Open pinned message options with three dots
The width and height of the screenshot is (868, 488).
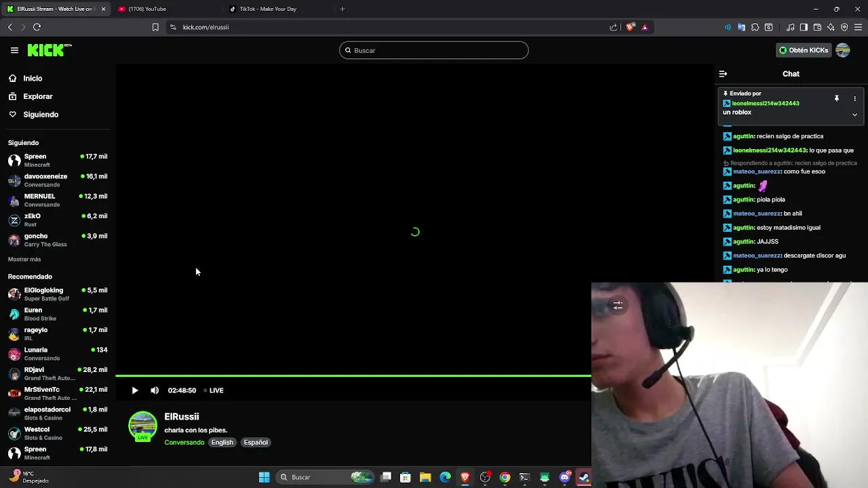pos(854,99)
